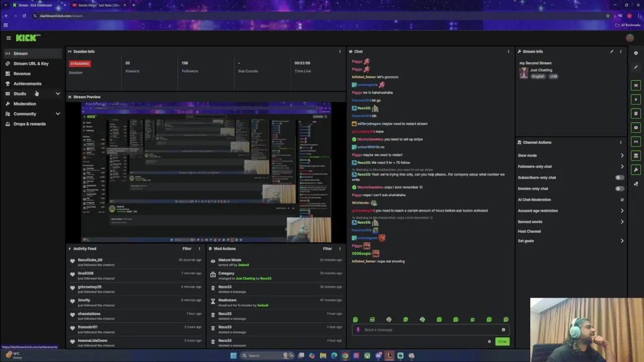Expand Followers-only chat options
Viewport: 644px width, 362px height.
(622, 166)
